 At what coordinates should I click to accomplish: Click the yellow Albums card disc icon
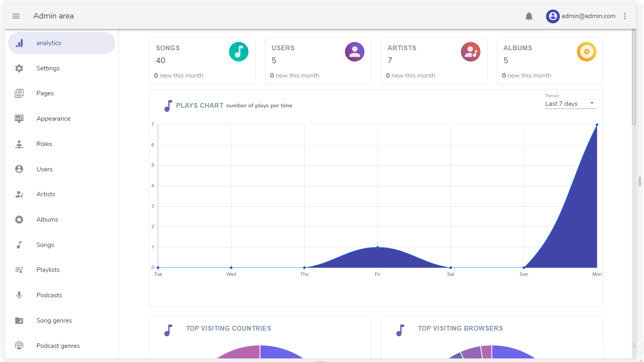[586, 52]
